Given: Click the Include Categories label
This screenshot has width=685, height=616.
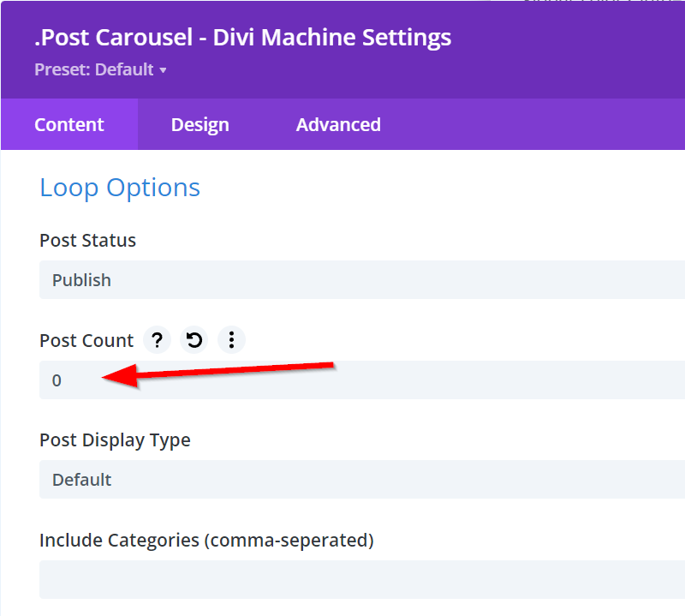Looking at the screenshot, I should [x=206, y=541].
